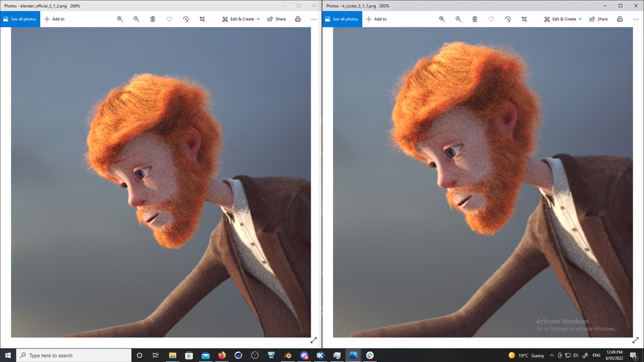See all photos in blender_official window
Image resolution: width=644 pixels, height=362 pixels.
(x=20, y=19)
